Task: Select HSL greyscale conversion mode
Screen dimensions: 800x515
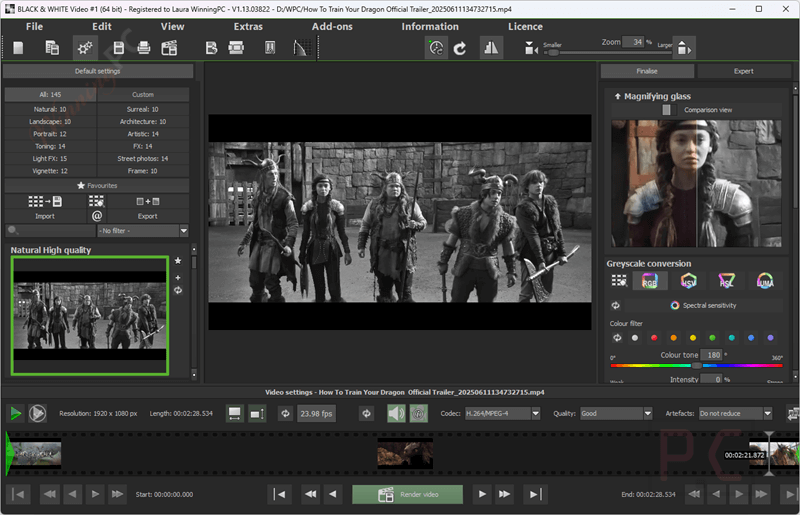Action: [726, 281]
